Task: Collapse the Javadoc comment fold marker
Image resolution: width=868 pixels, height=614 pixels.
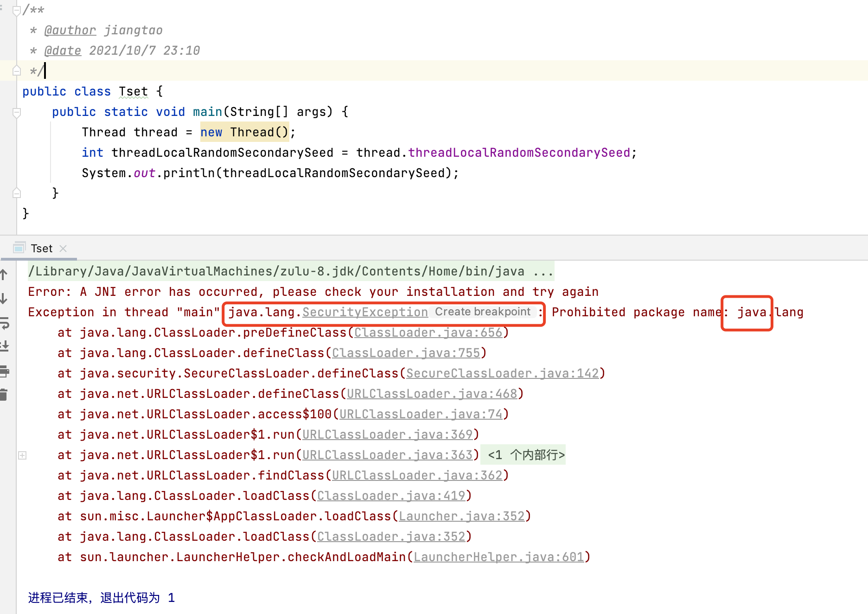Action: 17,10
